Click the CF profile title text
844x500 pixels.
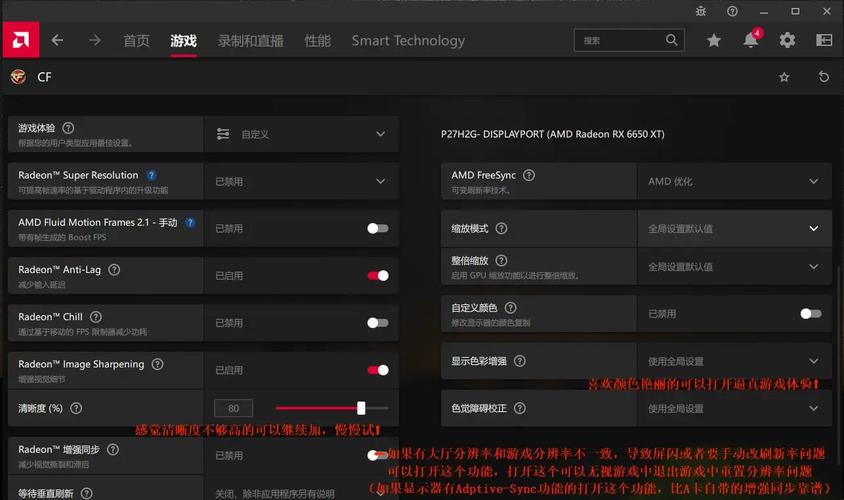coord(44,77)
